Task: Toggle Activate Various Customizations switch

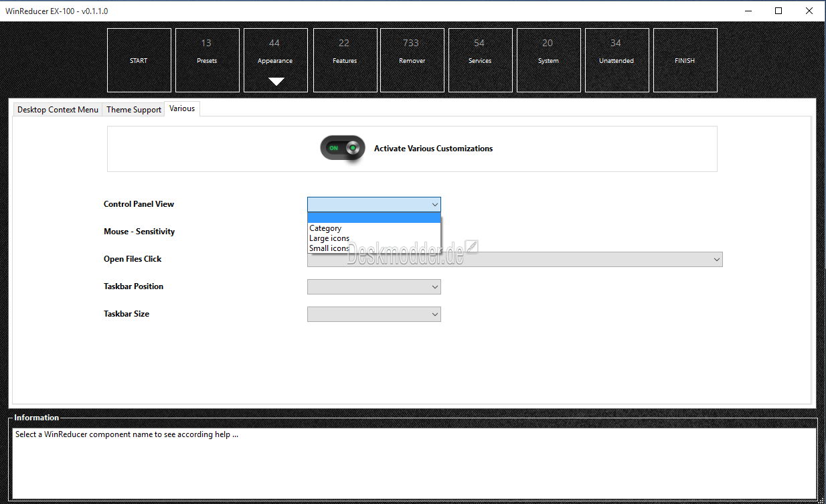Action: (x=343, y=148)
